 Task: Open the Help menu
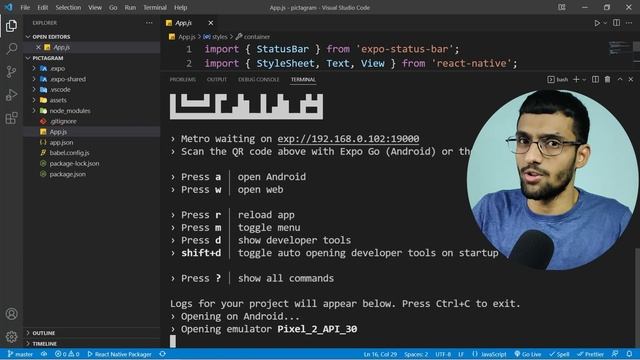pyautogui.click(x=180, y=7)
